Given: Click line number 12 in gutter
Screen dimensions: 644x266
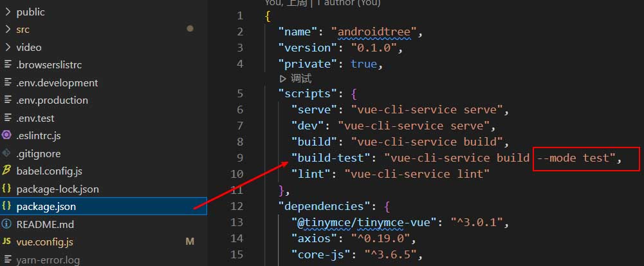Looking at the screenshot, I should (x=236, y=206).
